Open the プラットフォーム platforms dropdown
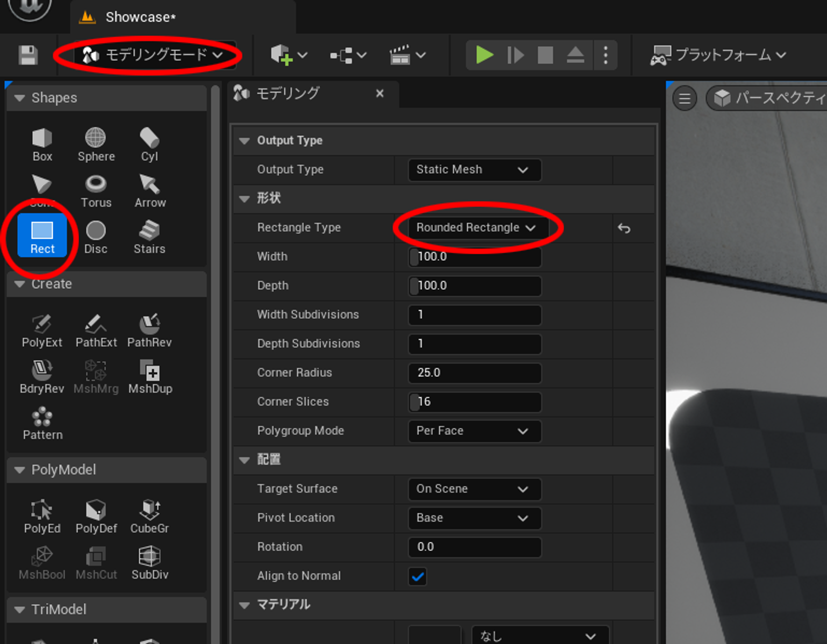 pos(718,55)
